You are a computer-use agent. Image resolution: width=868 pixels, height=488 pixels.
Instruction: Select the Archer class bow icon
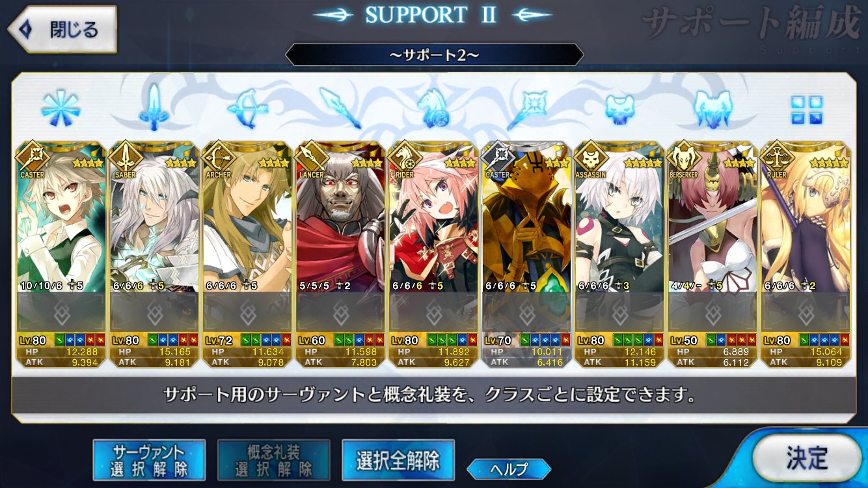click(x=248, y=108)
